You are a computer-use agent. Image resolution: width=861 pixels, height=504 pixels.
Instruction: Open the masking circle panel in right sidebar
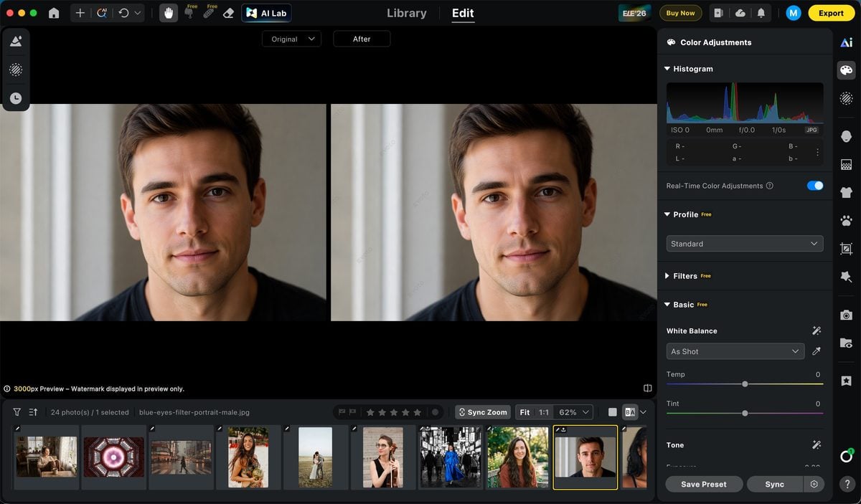846,98
